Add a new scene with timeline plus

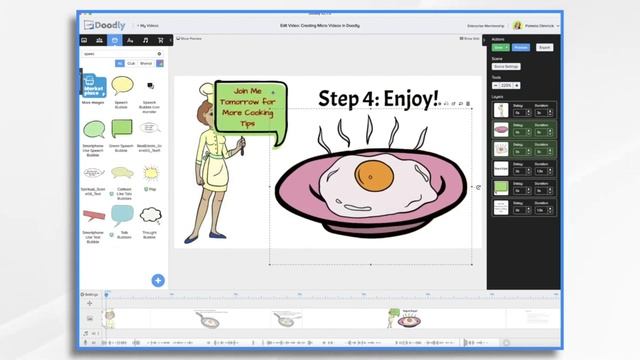coord(90,303)
